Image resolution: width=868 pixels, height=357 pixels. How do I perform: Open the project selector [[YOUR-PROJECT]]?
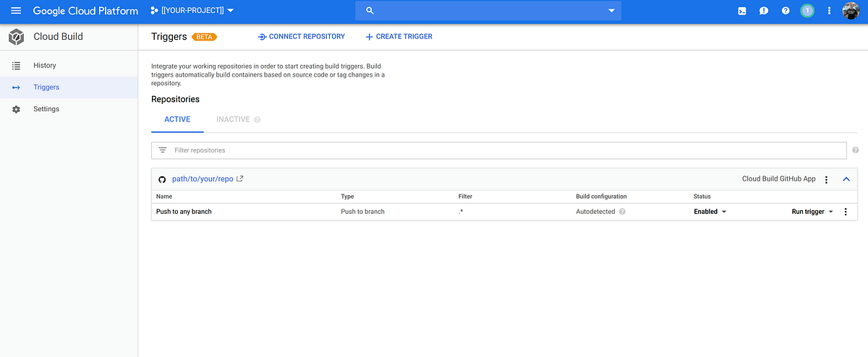click(192, 11)
